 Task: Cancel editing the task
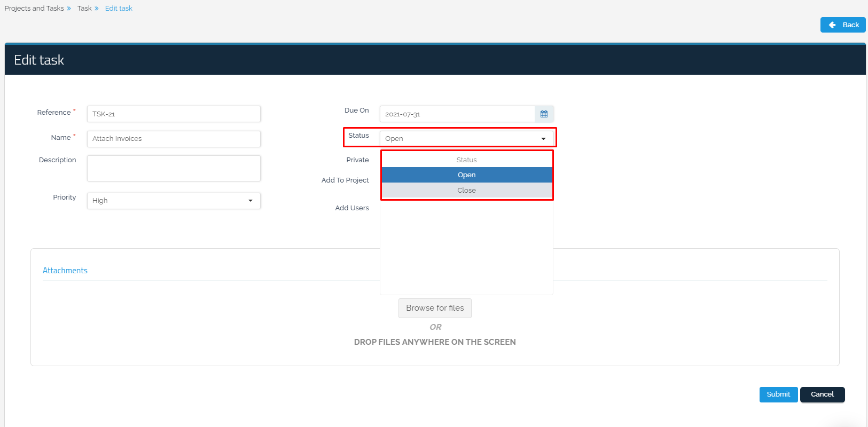(822, 394)
